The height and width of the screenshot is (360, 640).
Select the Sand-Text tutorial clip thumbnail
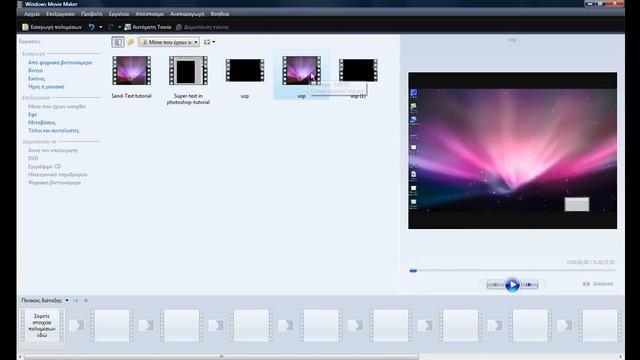(x=131, y=71)
